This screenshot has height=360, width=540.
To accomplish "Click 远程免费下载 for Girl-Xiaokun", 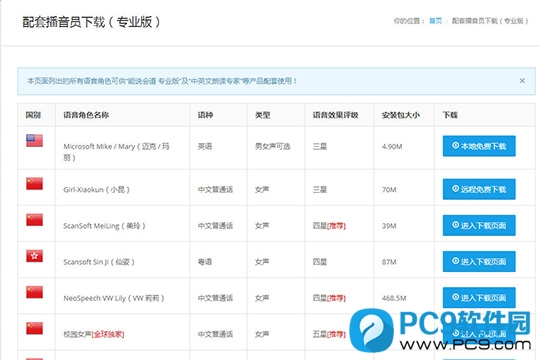I will [x=479, y=189].
